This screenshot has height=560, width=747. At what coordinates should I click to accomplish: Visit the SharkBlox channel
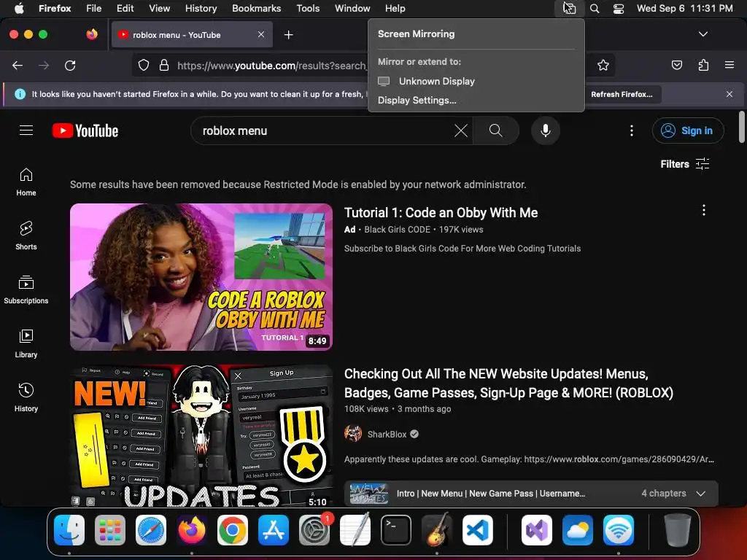387,435
